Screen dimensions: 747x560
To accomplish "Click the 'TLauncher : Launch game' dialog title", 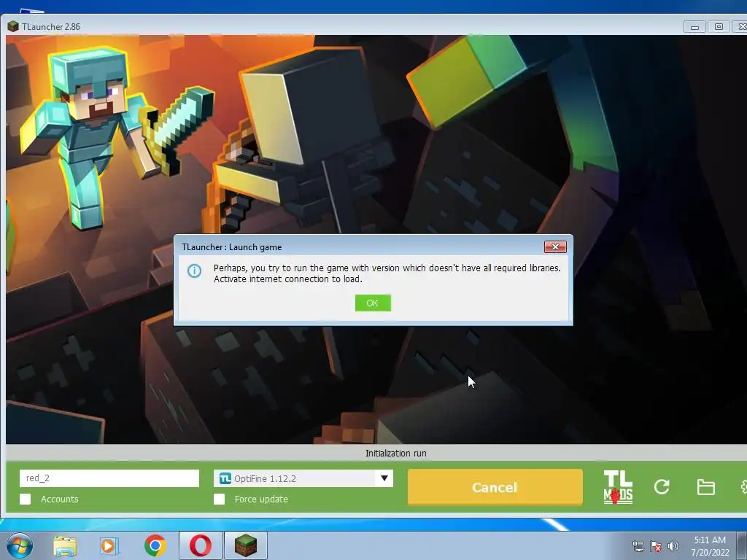I will 231,247.
